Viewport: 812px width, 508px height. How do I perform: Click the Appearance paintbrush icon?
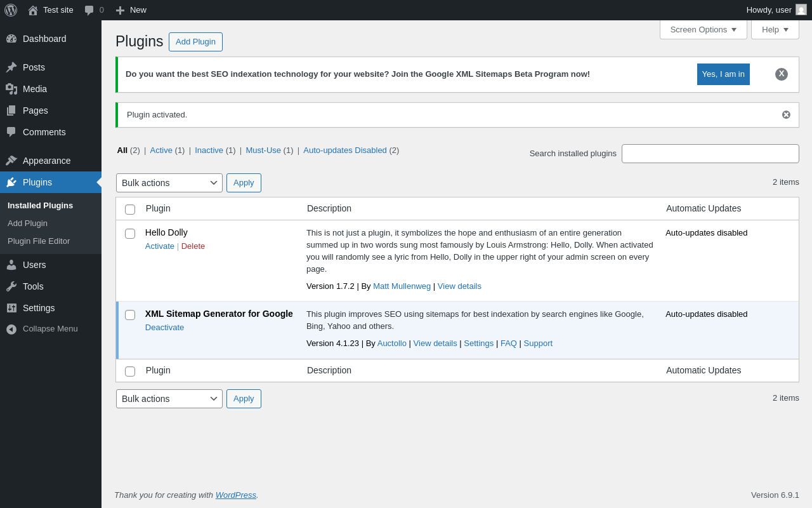[x=11, y=161]
